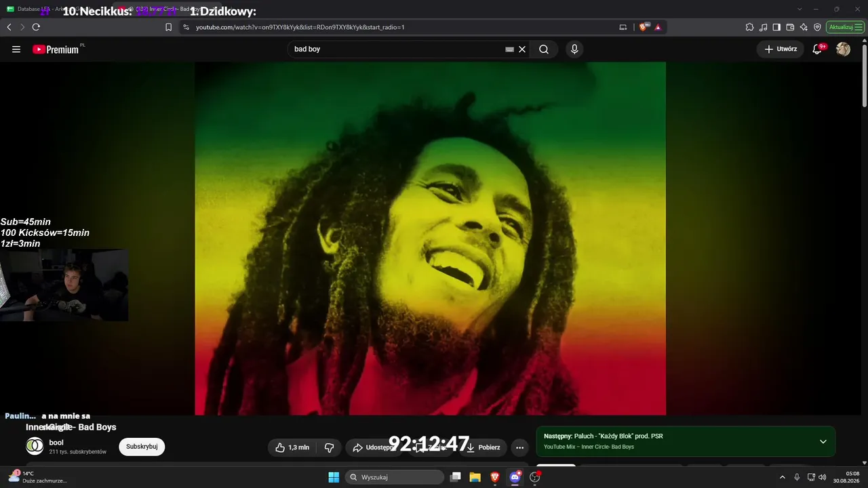The image size is (868, 488).
Task: Open the site information icon beside the URL
Action: pos(185,27)
